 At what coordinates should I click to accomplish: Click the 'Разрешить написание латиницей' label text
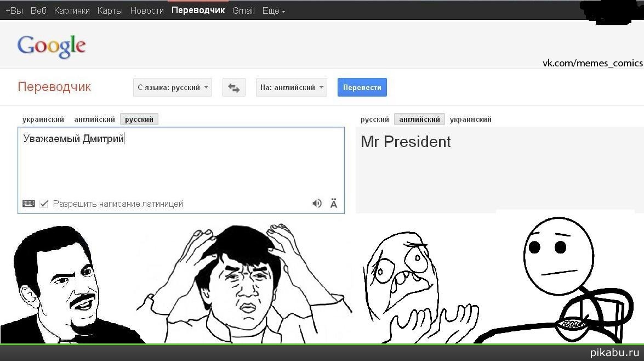(x=118, y=204)
